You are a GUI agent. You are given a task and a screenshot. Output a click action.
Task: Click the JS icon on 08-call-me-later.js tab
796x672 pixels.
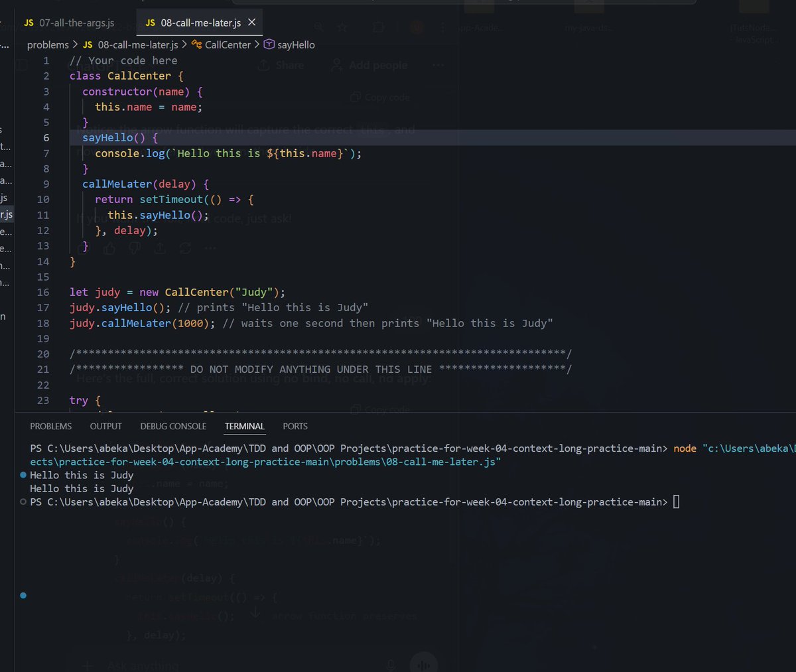pyautogui.click(x=151, y=23)
